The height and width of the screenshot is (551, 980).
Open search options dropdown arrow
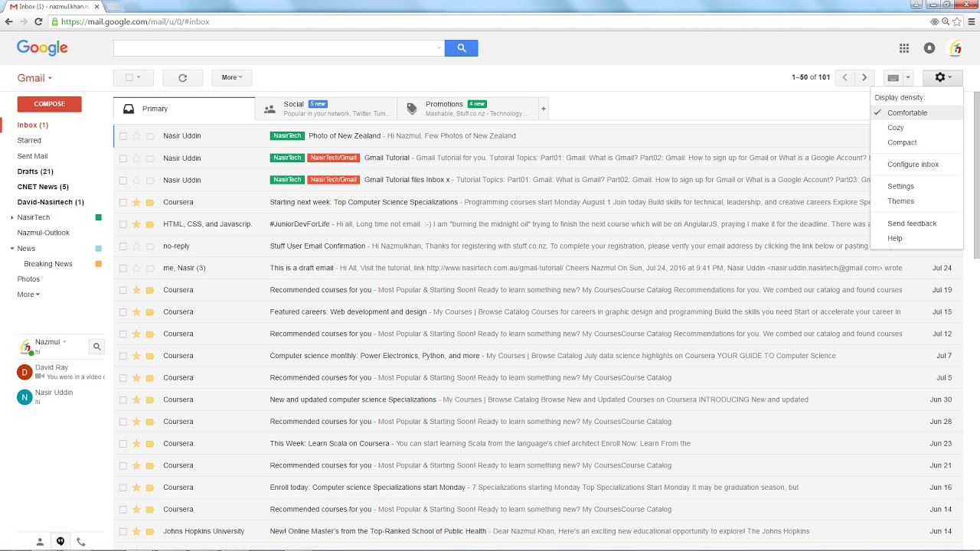tap(439, 48)
